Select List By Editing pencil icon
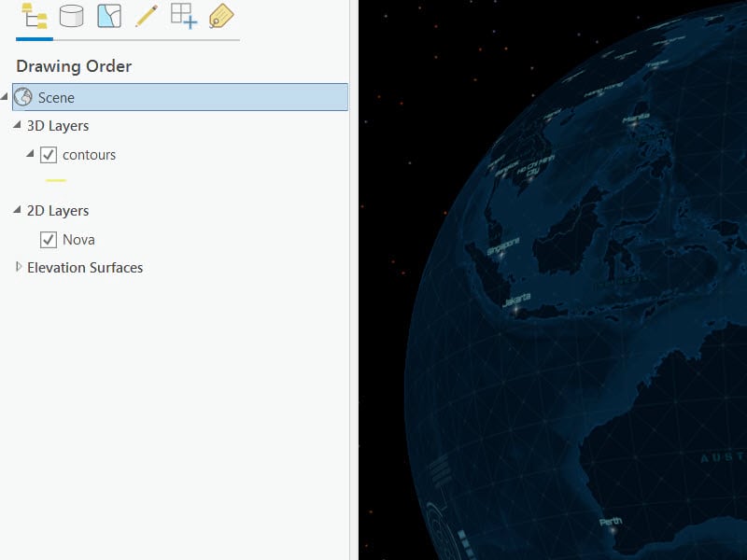 [147, 16]
